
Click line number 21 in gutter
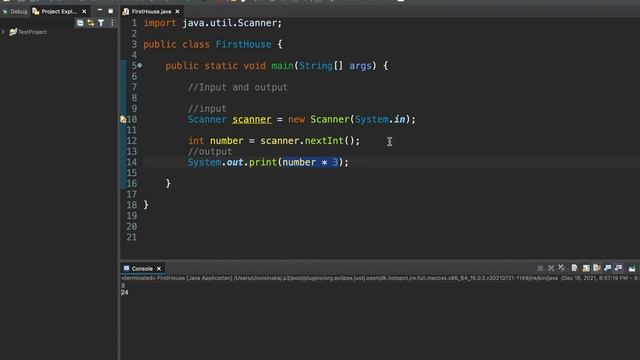tap(131, 237)
